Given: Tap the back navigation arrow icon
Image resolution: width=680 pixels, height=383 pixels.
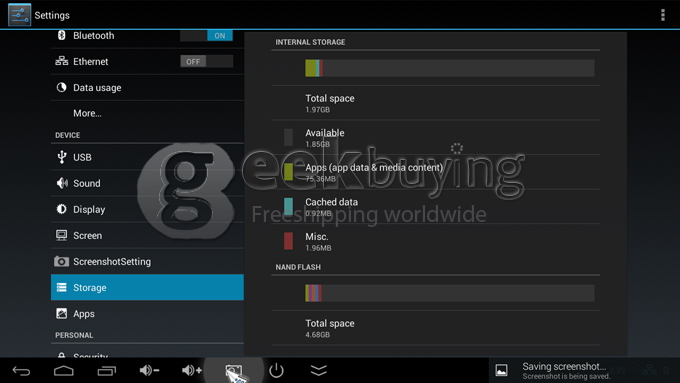Looking at the screenshot, I should point(21,371).
